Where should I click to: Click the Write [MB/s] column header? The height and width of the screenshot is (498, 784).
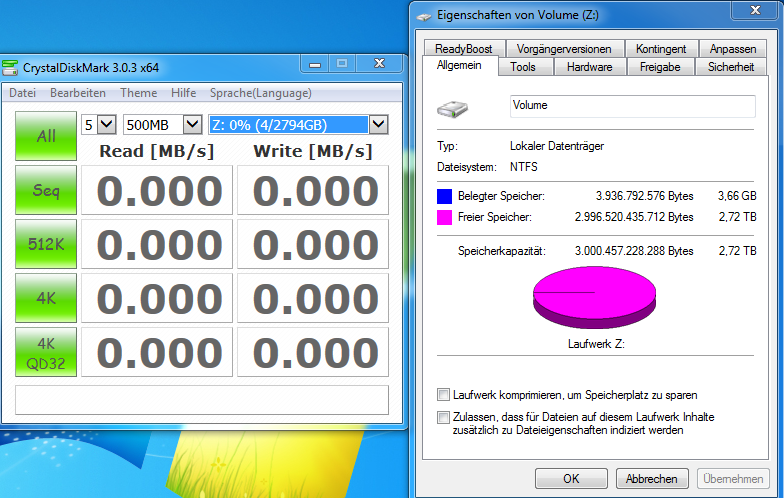pos(313,151)
